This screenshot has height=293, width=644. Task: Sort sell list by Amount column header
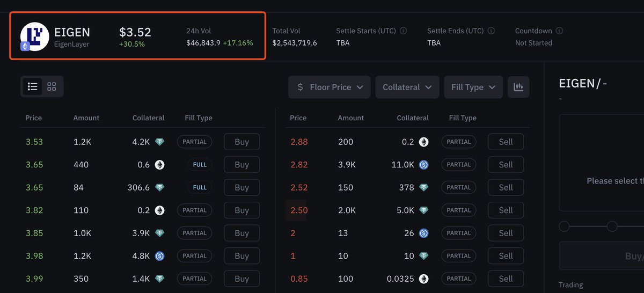[x=350, y=118]
